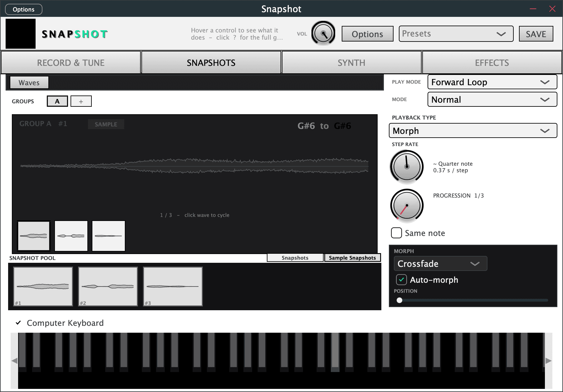Viewport: 563px width, 392px height.
Task: Disable the Auto-morph checkbox
Action: coord(401,280)
